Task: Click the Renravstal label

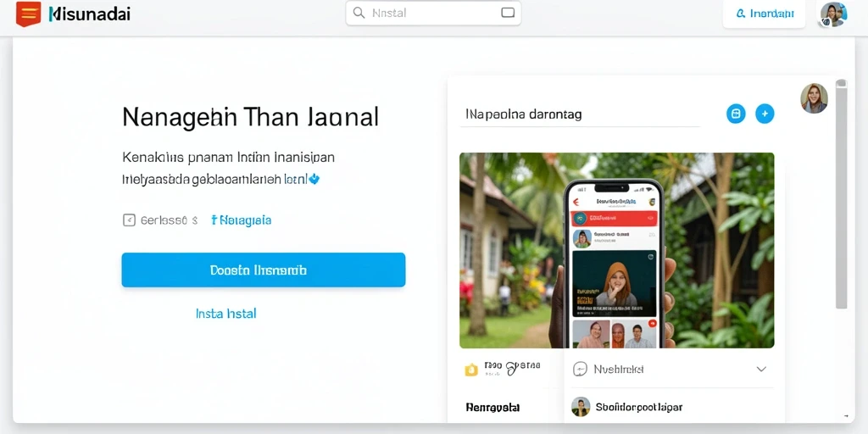Action: point(492,408)
